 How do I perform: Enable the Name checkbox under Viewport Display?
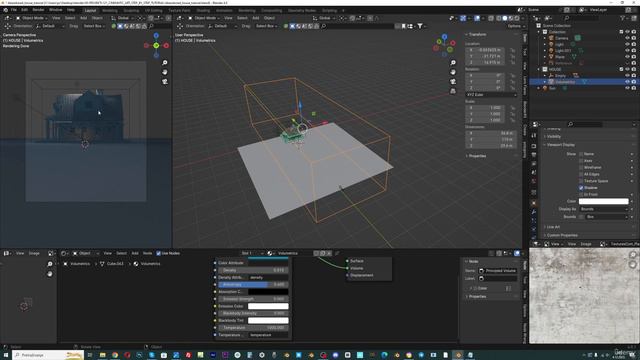(x=581, y=154)
